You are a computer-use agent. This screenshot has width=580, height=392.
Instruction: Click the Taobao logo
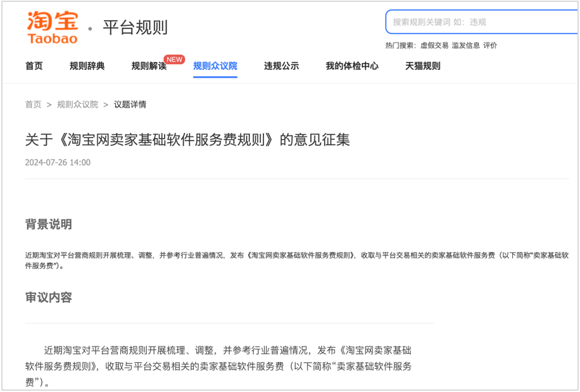coord(52,28)
